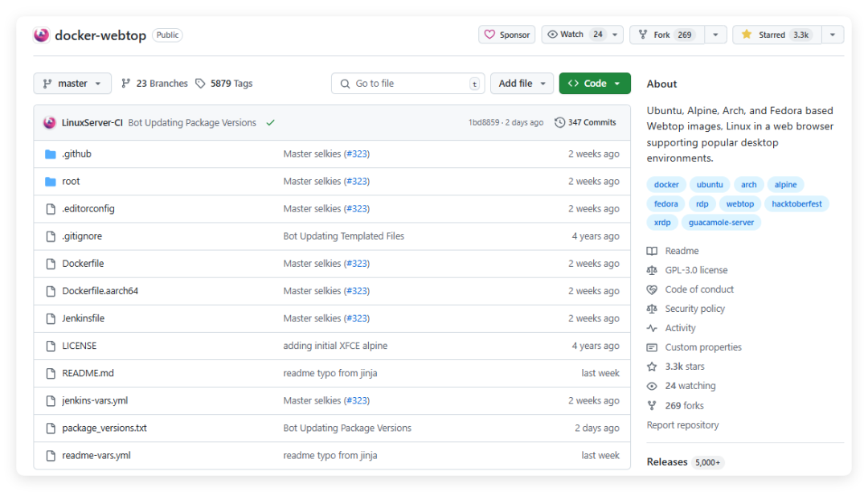The height and width of the screenshot is (492, 868).
Task: Open the README.md file
Action: [x=88, y=374]
